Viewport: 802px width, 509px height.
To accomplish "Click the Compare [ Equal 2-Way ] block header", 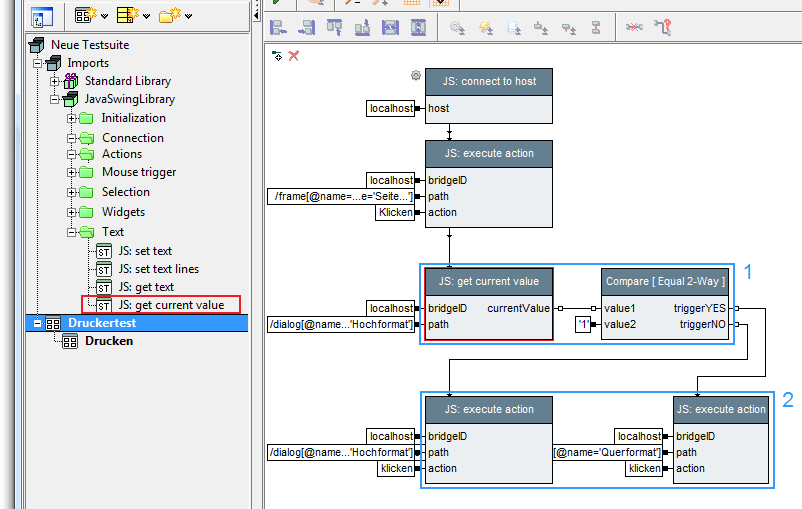I will [x=665, y=280].
